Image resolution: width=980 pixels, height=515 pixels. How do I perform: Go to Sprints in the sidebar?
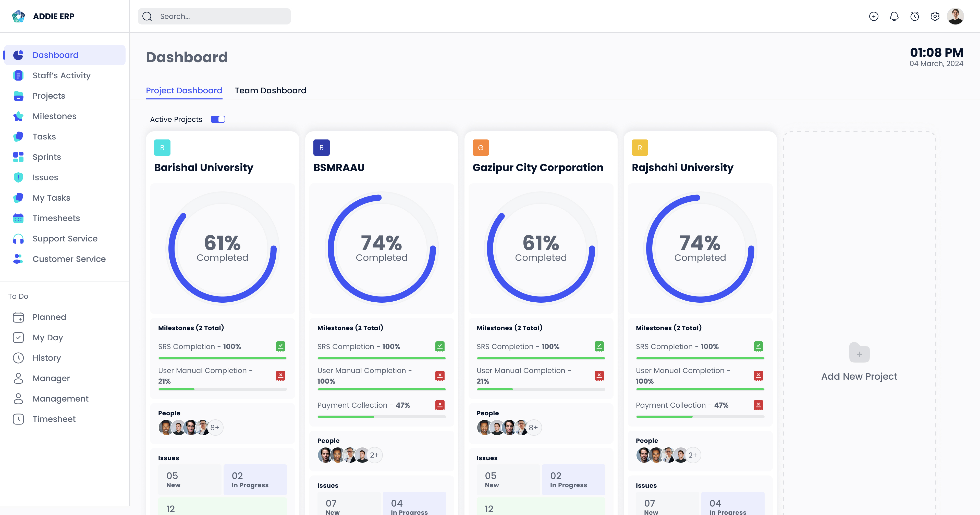pos(46,157)
